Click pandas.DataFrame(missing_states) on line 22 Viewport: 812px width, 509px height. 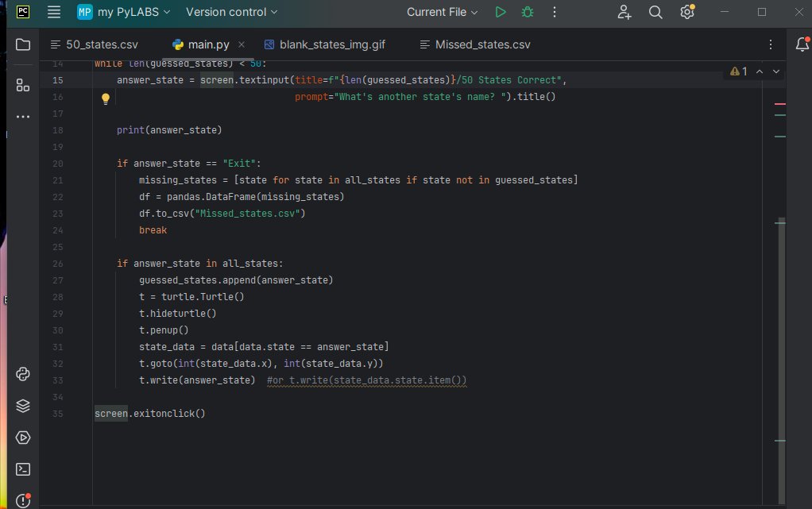(x=255, y=197)
